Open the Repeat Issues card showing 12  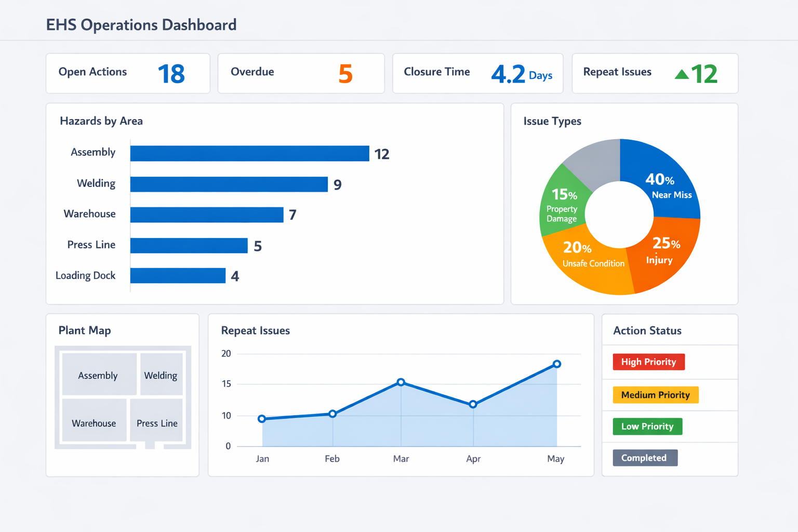coord(655,73)
